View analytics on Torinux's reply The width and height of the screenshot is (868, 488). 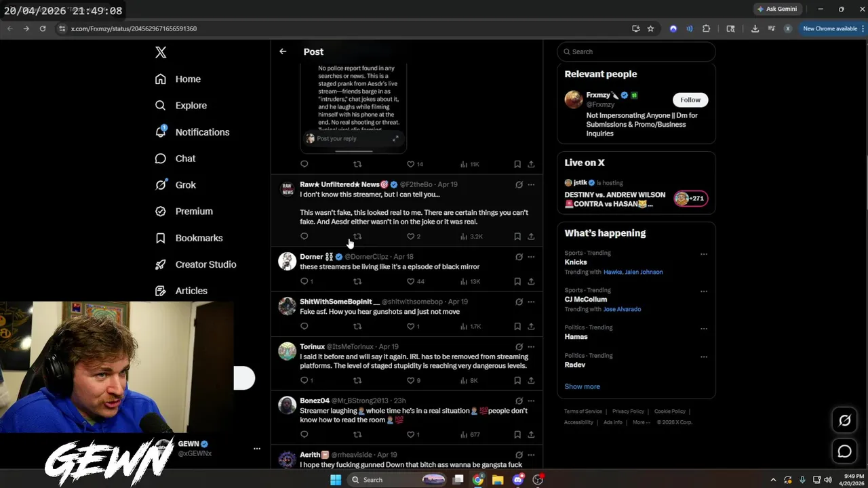tap(469, 380)
